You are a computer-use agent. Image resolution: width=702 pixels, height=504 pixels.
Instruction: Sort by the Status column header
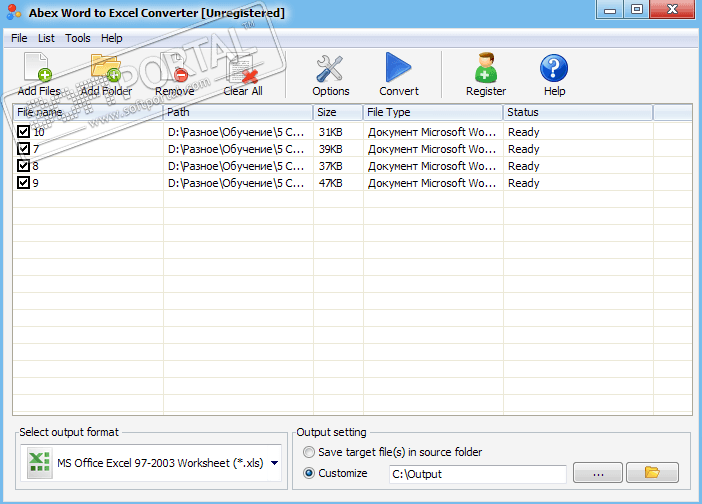pyautogui.click(x=578, y=112)
